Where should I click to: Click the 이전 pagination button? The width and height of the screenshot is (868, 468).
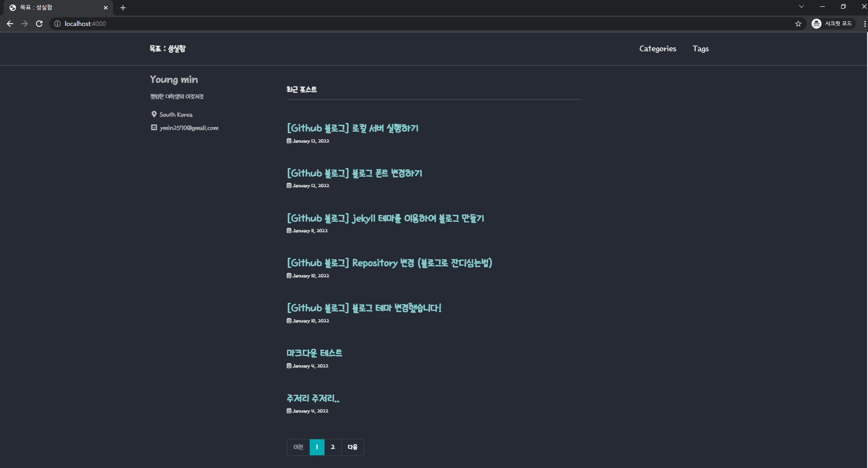click(x=298, y=447)
